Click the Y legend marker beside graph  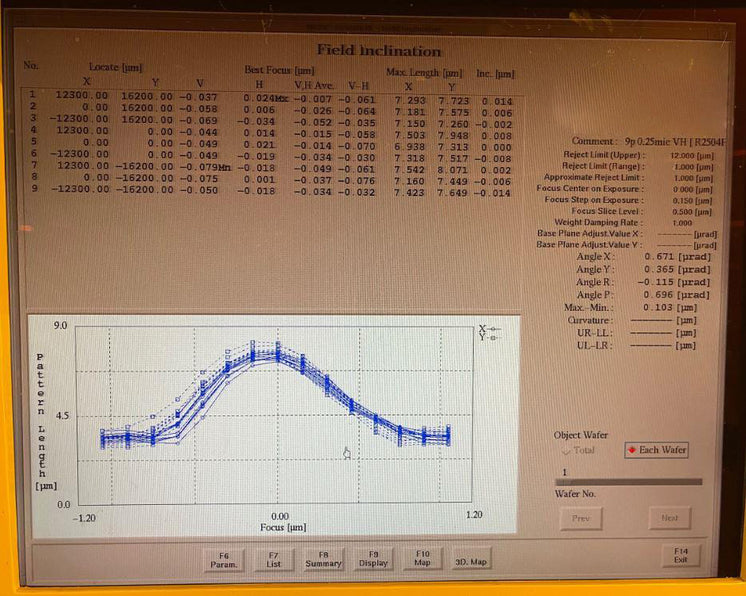[488, 337]
